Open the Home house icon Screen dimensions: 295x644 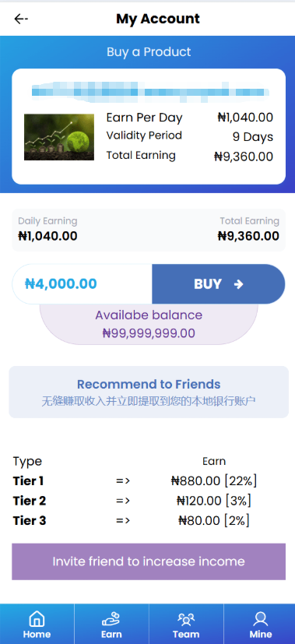click(37, 618)
